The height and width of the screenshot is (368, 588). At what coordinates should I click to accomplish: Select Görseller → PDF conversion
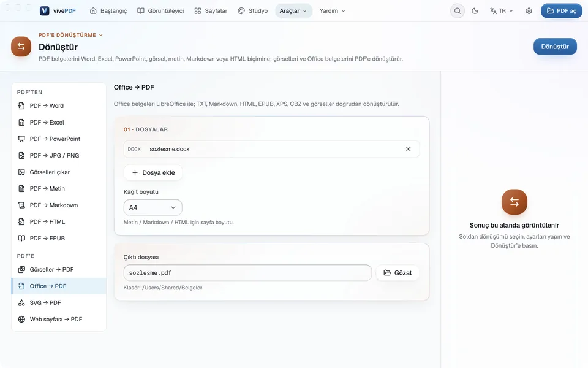[x=59, y=270]
